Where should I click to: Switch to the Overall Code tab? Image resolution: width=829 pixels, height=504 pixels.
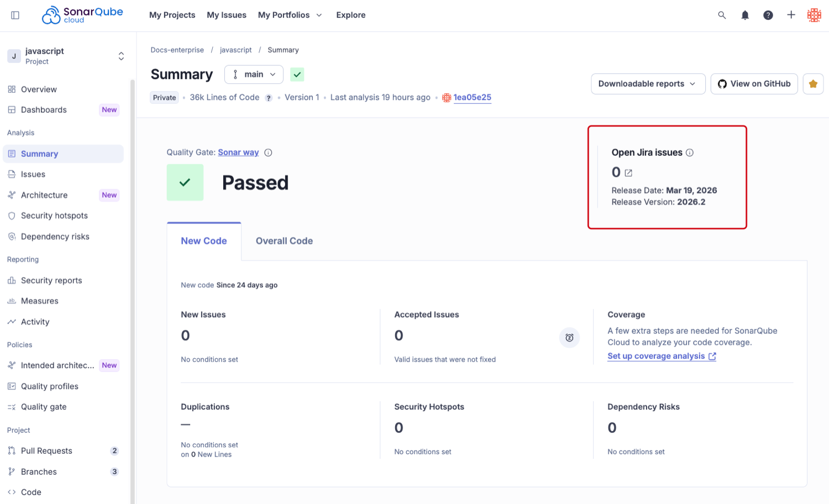284,240
